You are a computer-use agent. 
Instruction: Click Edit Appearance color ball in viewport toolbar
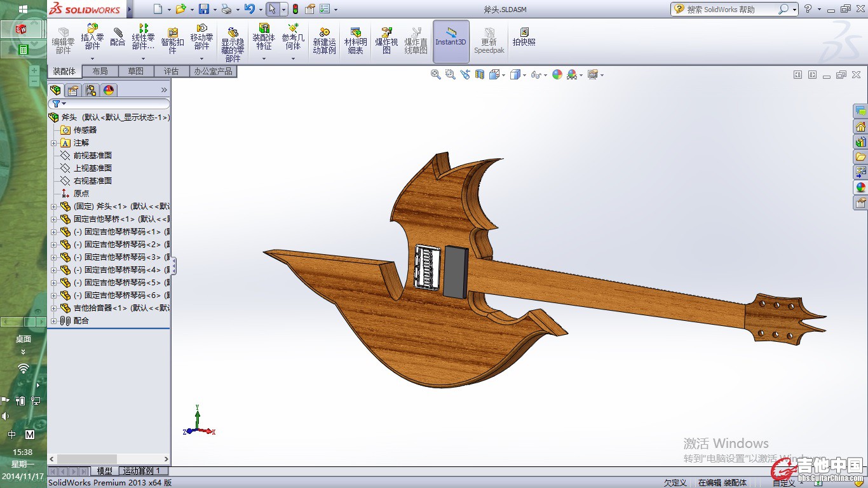557,74
